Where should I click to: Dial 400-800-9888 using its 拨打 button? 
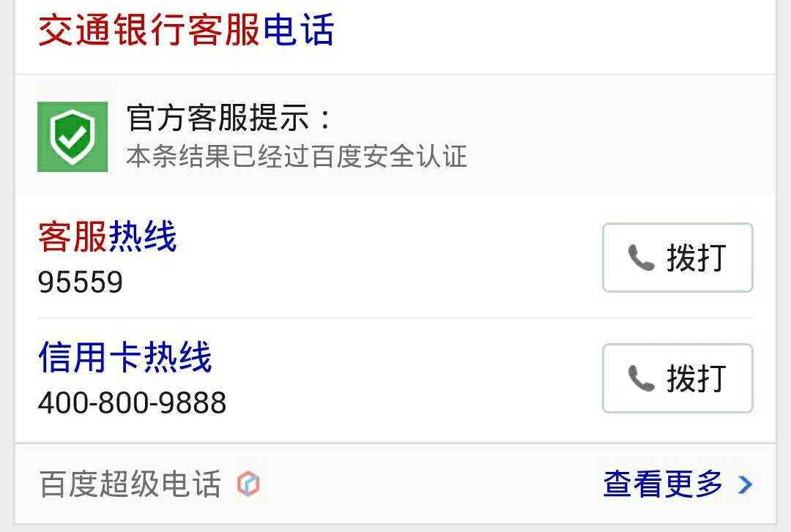click(x=677, y=378)
